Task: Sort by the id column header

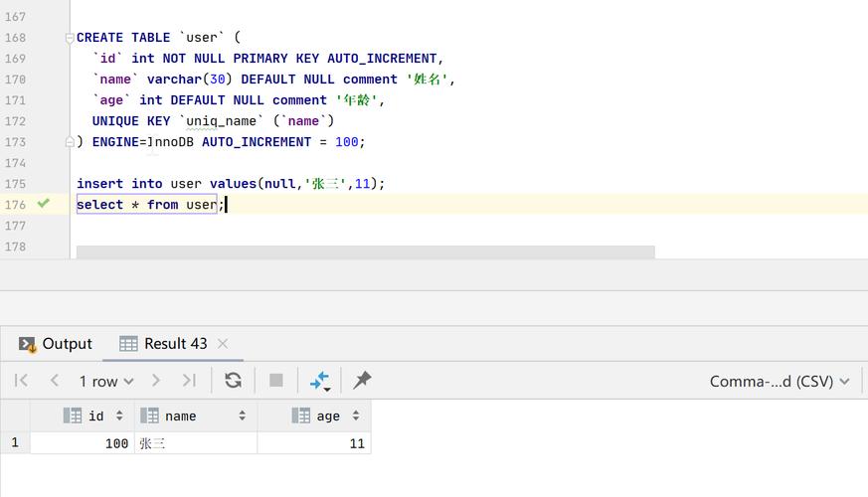Action: (83, 415)
